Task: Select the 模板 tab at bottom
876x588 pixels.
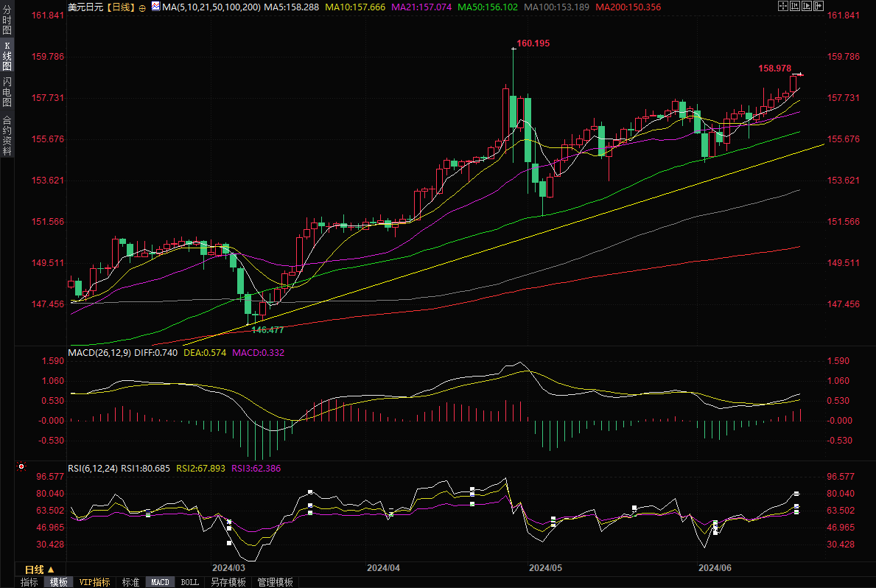Action: [x=59, y=582]
